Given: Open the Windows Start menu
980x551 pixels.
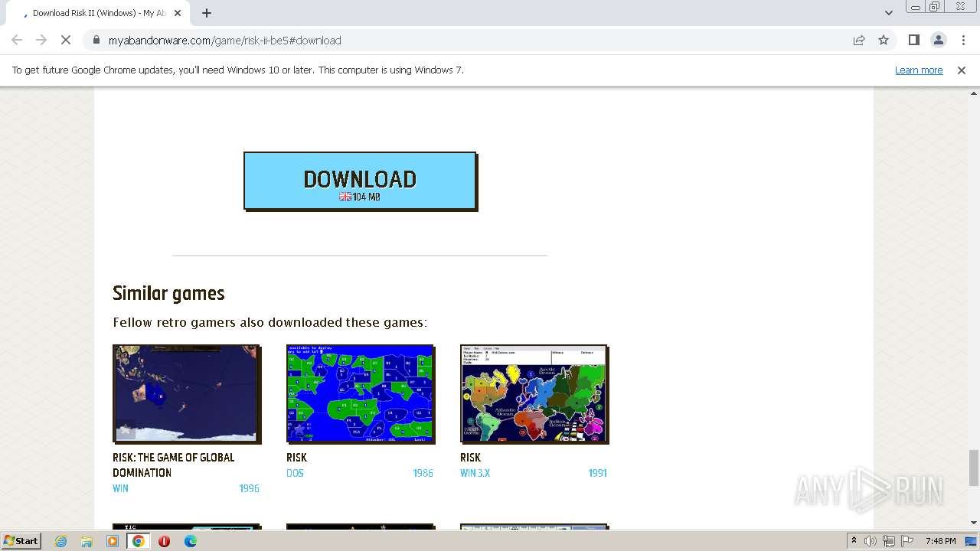Looking at the screenshot, I should pyautogui.click(x=21, y=540).
